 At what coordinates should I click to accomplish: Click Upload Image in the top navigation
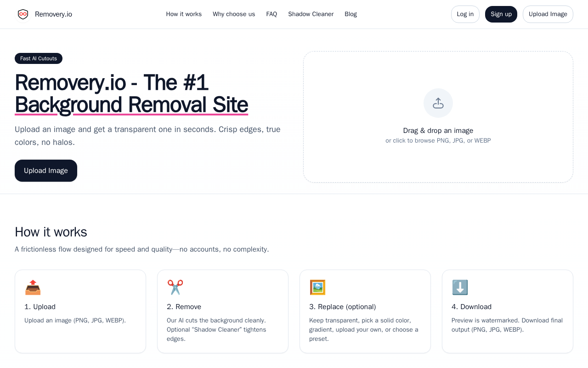pyautogui.click(x=548, y=14)
